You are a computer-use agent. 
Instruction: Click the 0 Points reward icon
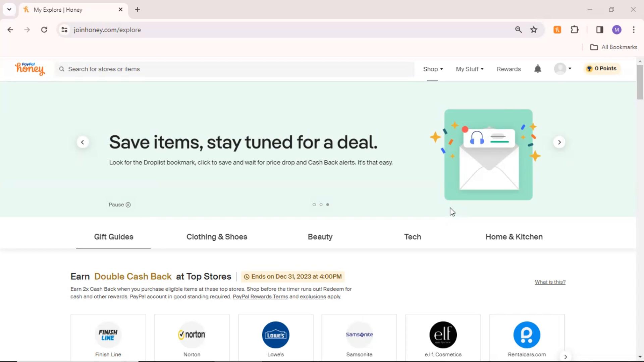click(602, 68)
